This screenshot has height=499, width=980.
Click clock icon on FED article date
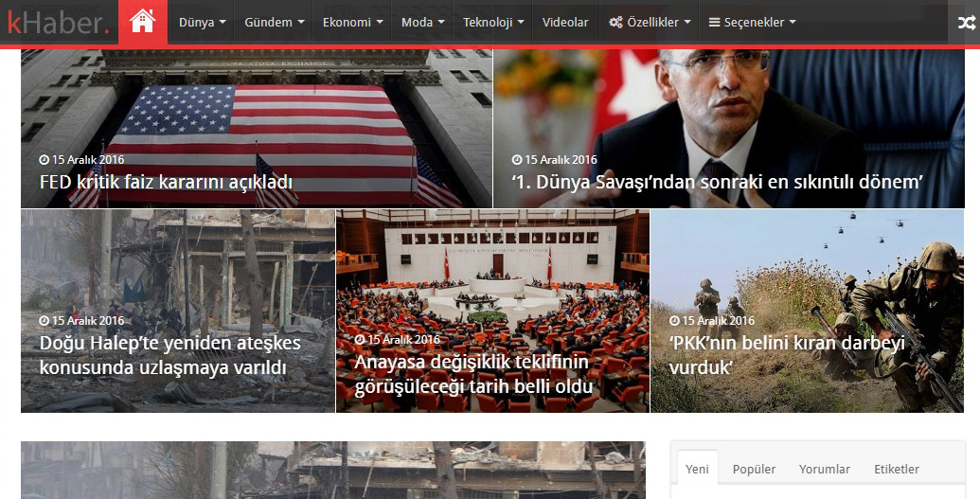coord(44,160)
